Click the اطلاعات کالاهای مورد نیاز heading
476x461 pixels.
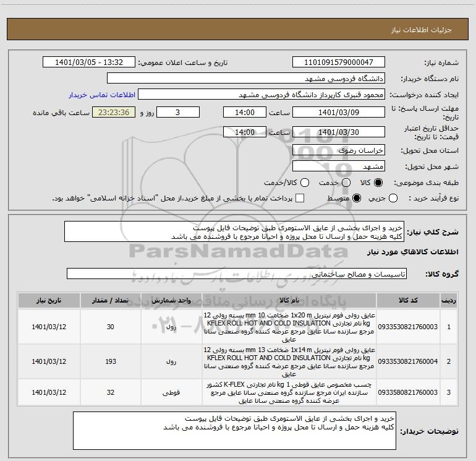412,252
